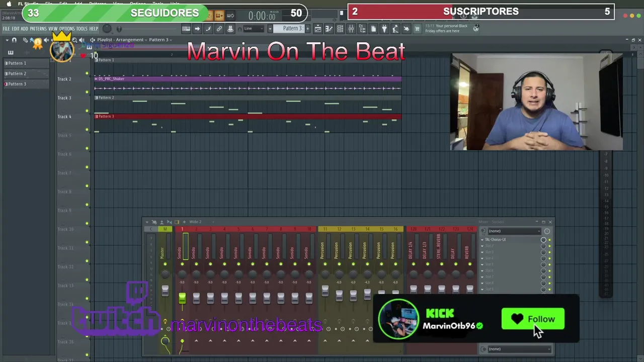Expand the TAL-Chorus-LX slot arrow menu
Screen dimensions: 644x362
(x=482, y=240)
